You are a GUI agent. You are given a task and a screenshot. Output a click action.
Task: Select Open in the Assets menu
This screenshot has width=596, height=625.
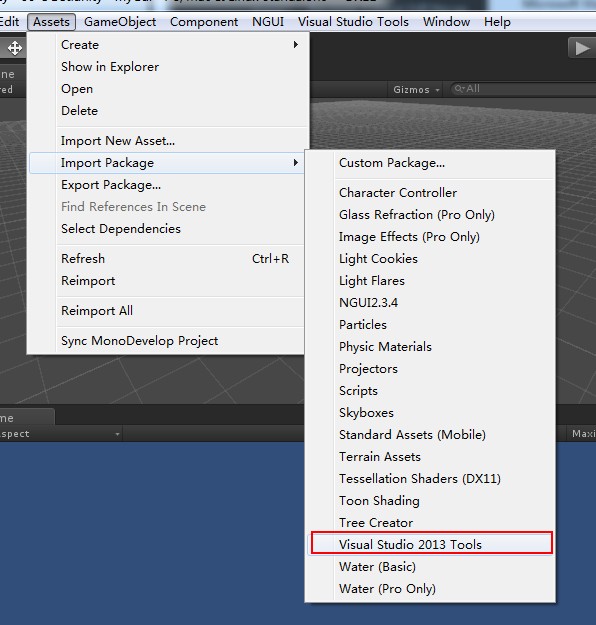pyautogui.click(x=167, y=88)
